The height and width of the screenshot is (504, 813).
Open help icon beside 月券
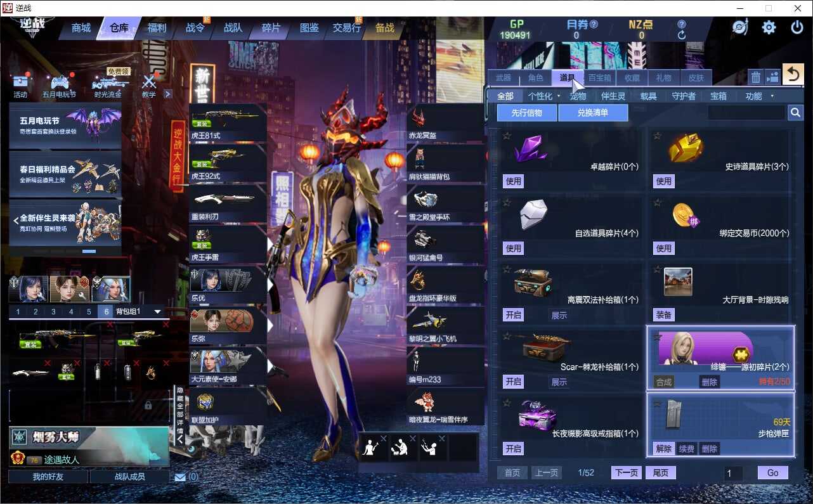tap(594, 25)
